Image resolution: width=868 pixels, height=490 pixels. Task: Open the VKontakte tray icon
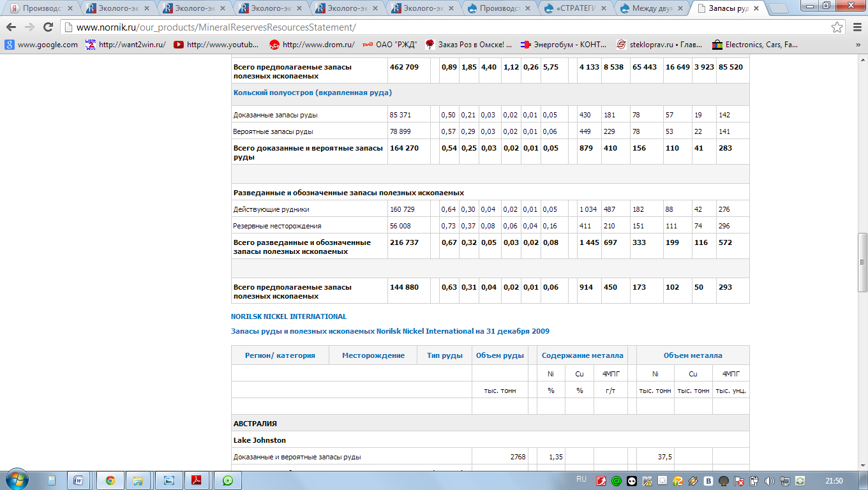click(708, 480)
